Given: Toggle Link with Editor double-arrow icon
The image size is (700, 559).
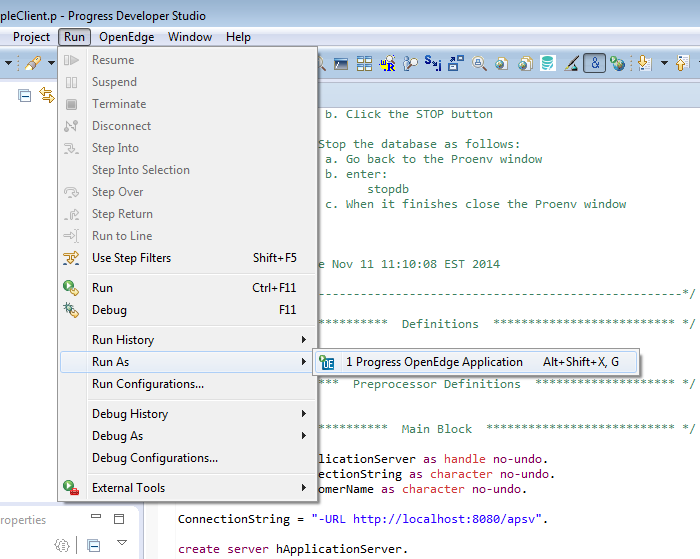Looking at the screenshot, I should click(x=47, y=95).
